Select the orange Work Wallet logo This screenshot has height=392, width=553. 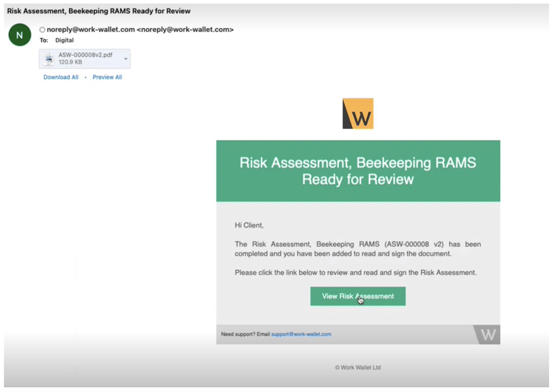[x=358, y=113]
